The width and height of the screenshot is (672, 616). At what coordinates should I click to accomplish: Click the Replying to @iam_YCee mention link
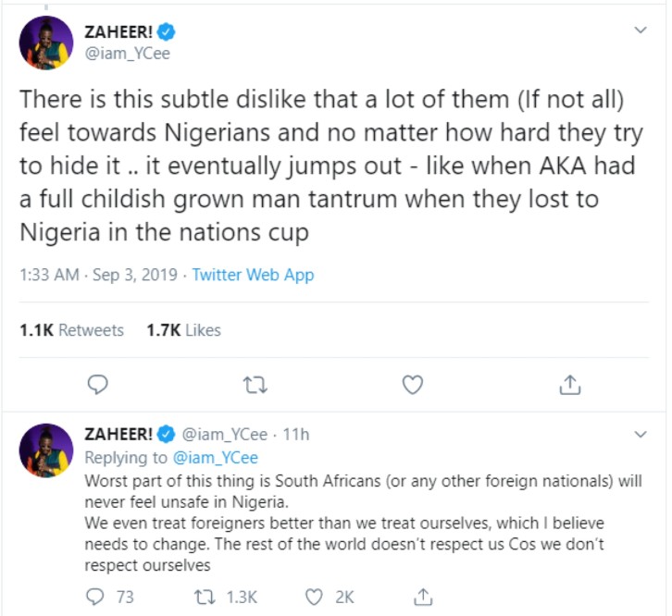coord(215,458)
